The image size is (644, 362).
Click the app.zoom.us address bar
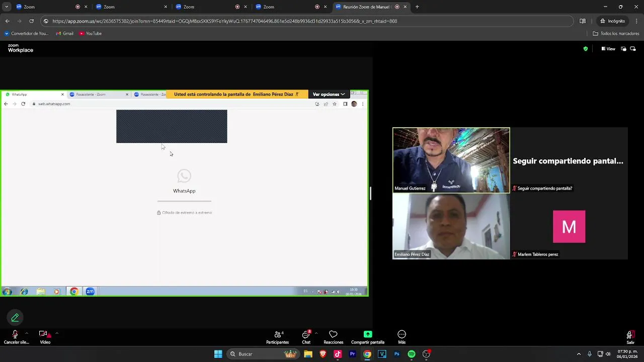(307, 21)
